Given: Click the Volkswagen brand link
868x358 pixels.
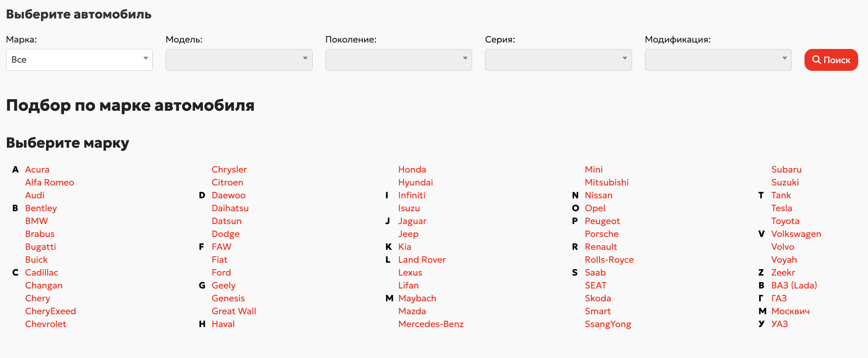Looking at the screenshot, I should [x=796, y=234].
